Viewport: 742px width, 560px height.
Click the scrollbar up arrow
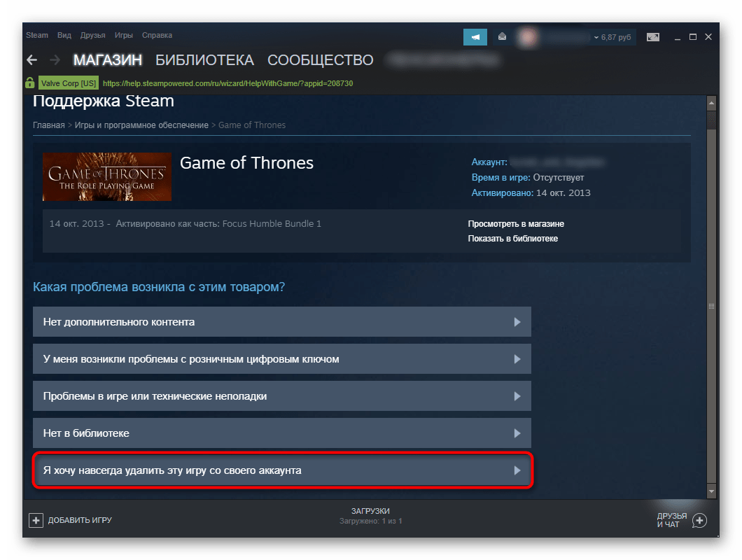pos(711,102)
